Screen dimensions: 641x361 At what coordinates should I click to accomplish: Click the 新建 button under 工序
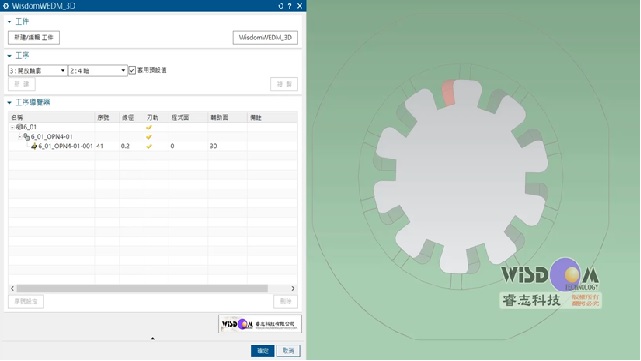22,84
